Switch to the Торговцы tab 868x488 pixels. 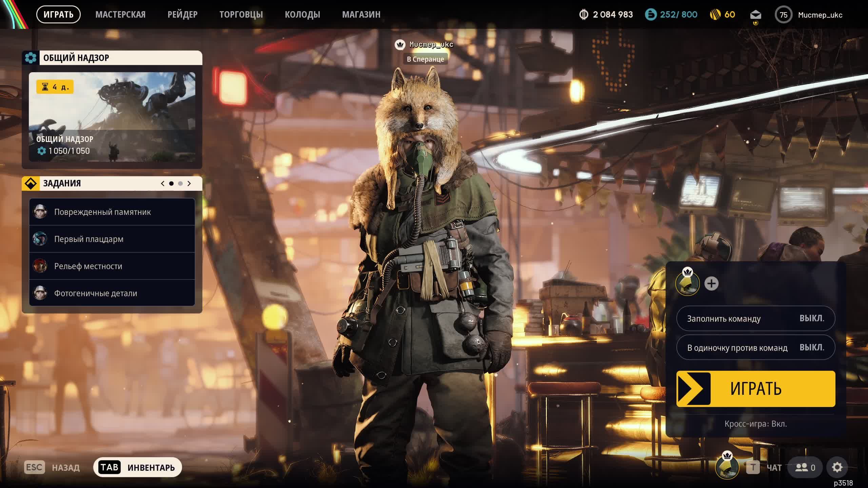click(241, 15)
